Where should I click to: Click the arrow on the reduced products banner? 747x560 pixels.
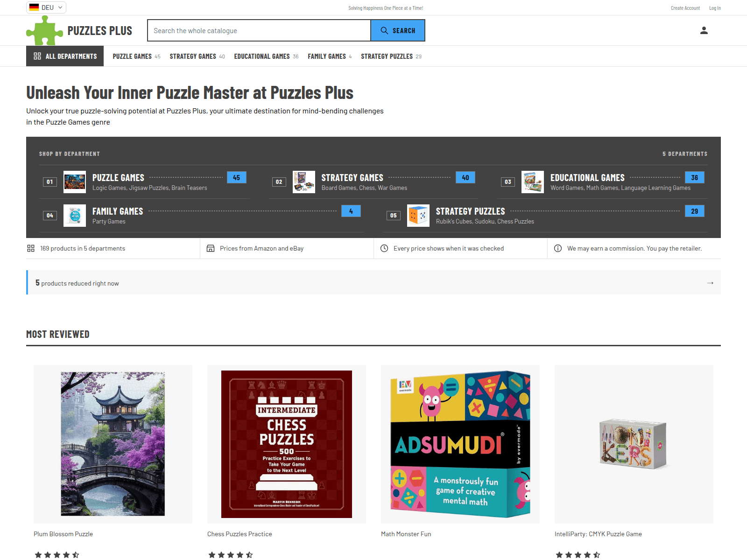(x=710, y=283)
